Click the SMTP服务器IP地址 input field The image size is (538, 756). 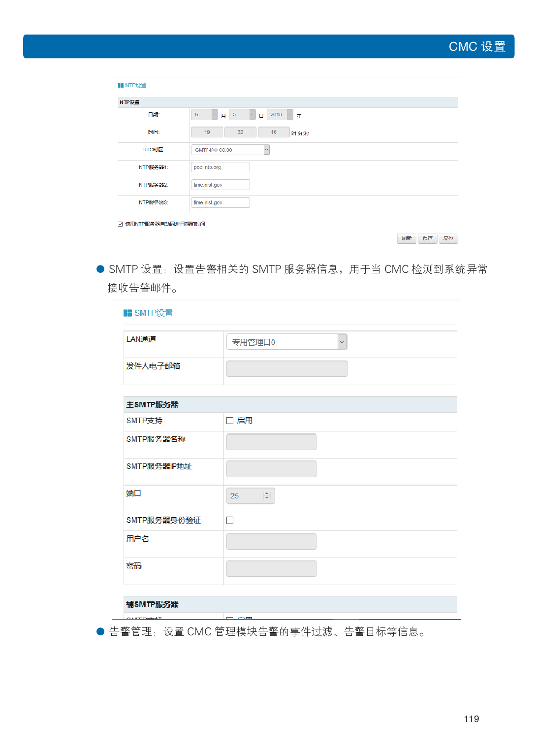[271, 468]
